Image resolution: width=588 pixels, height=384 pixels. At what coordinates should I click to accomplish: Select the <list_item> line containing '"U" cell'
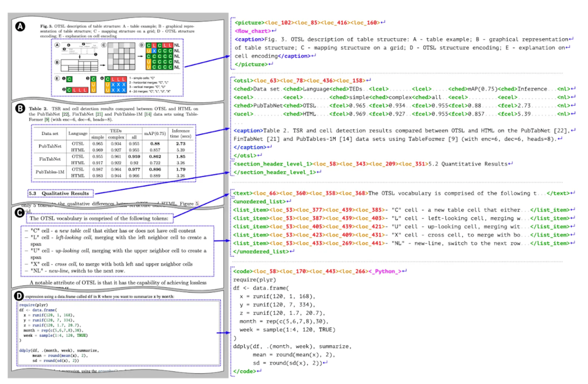[404, 226]
